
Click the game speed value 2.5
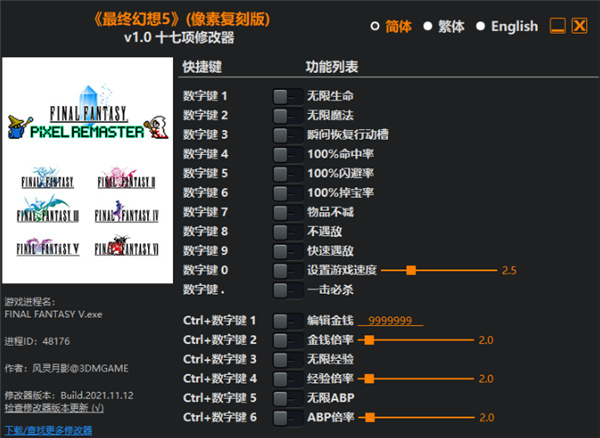coord(509,271)
